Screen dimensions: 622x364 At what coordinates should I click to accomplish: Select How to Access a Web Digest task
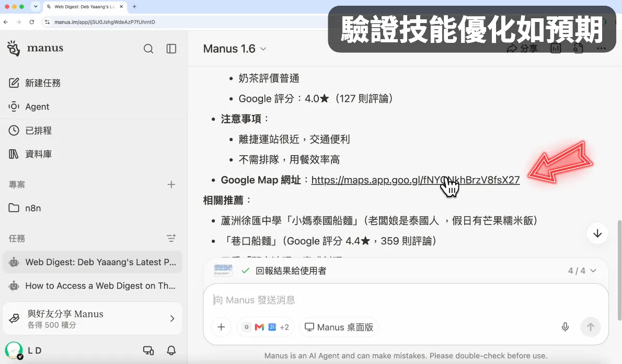click(93, 286)
